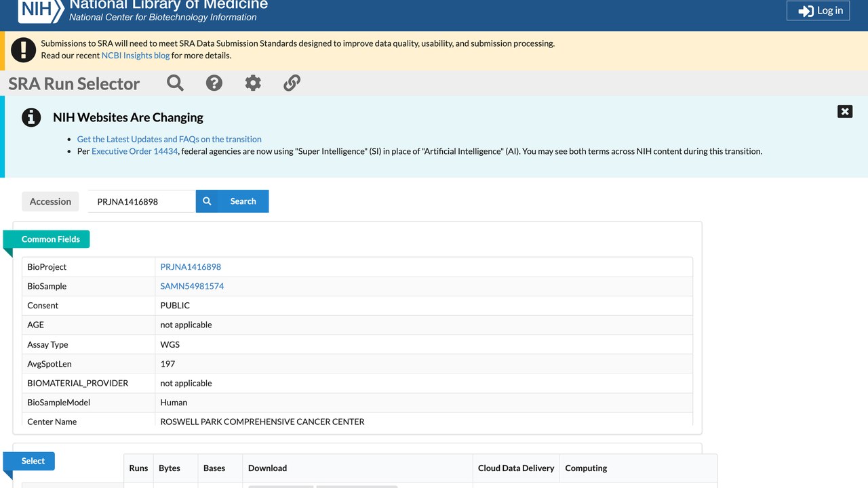868x488 pixels.
Task: Click the Runs column header
Action: 138,468
